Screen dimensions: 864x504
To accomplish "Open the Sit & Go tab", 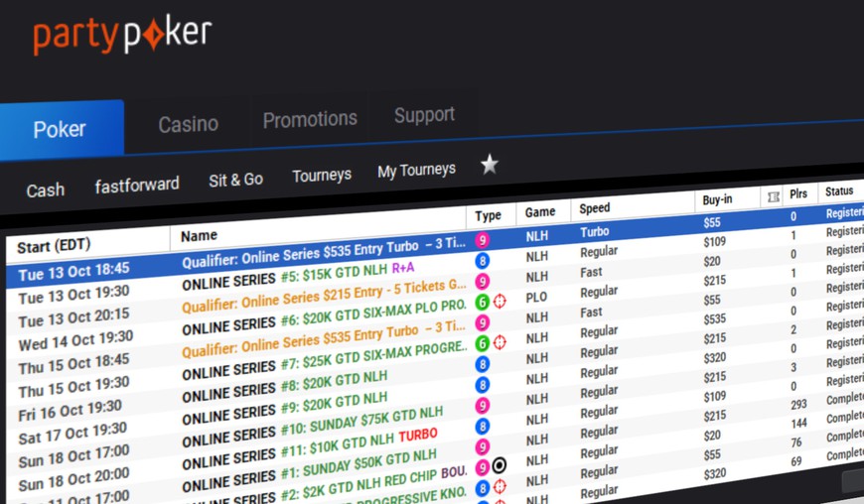I will (235, 180).
